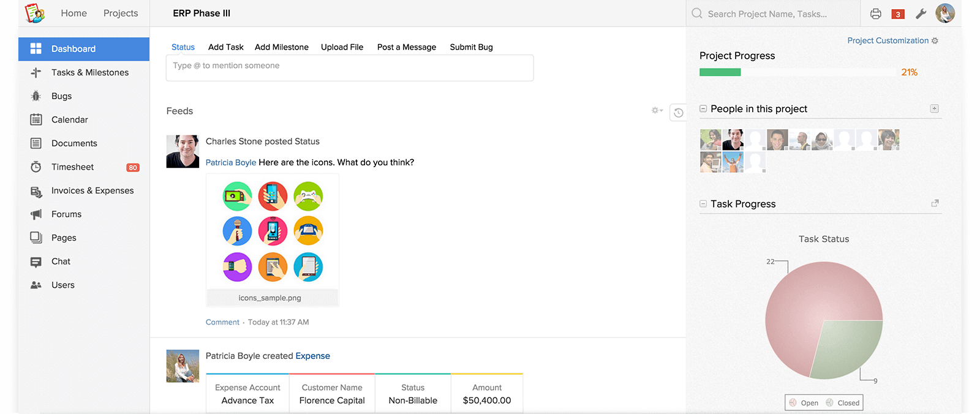This screenshot has width=980, height=414.
Task: Select the Status tab
Action: click(183, 47)
